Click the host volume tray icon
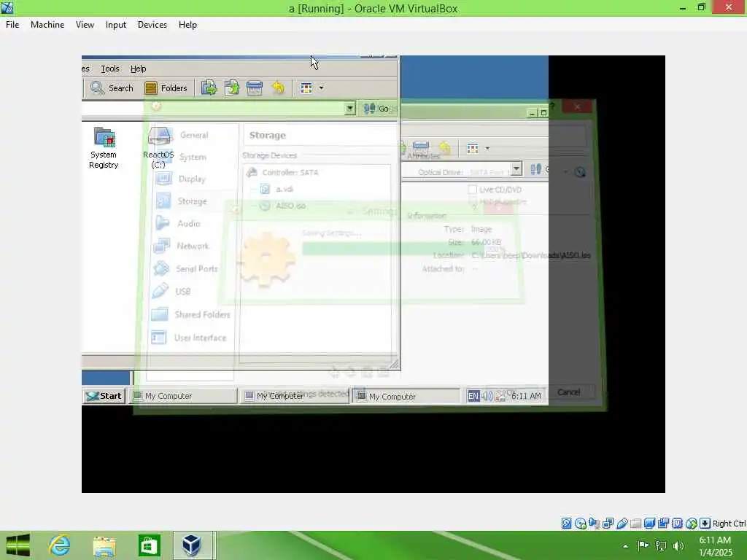The width and height of the screenshot is (747, 560). [678, 545]
